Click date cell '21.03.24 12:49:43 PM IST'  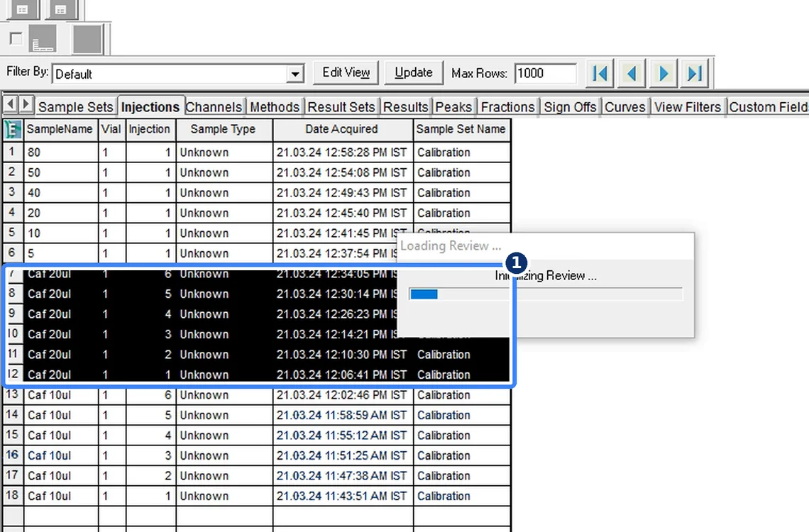coord(341,192)
